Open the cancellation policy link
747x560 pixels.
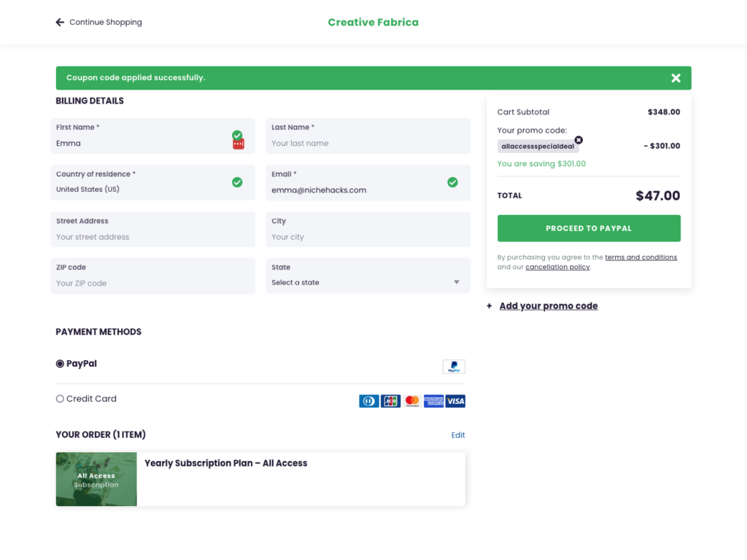point(557,267)
